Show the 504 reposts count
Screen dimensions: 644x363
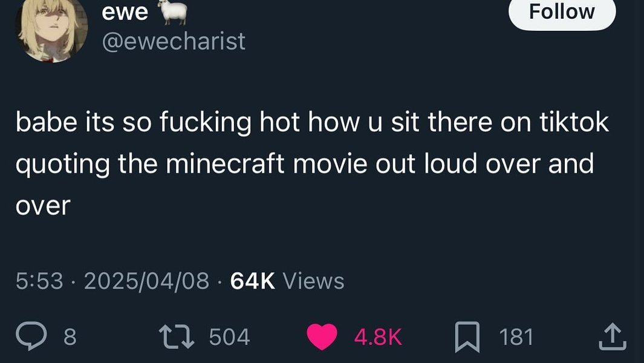(229, 337)
